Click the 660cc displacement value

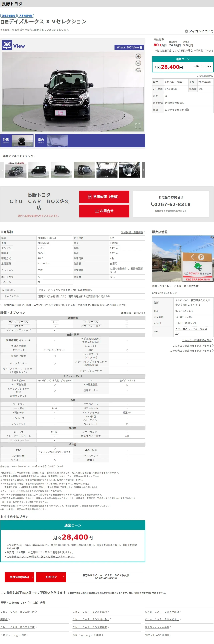click(41, 253)
